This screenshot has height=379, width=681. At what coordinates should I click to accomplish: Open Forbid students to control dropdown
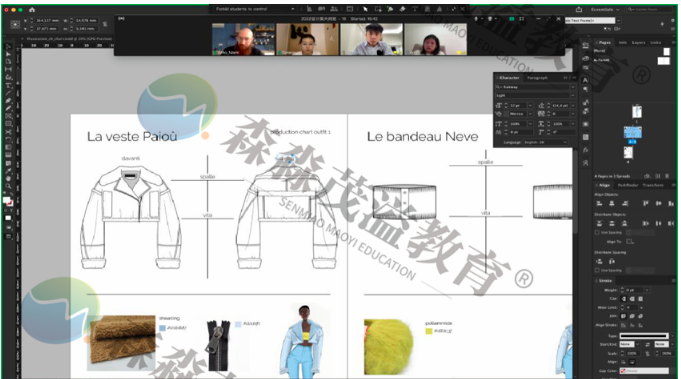(255, 9)
